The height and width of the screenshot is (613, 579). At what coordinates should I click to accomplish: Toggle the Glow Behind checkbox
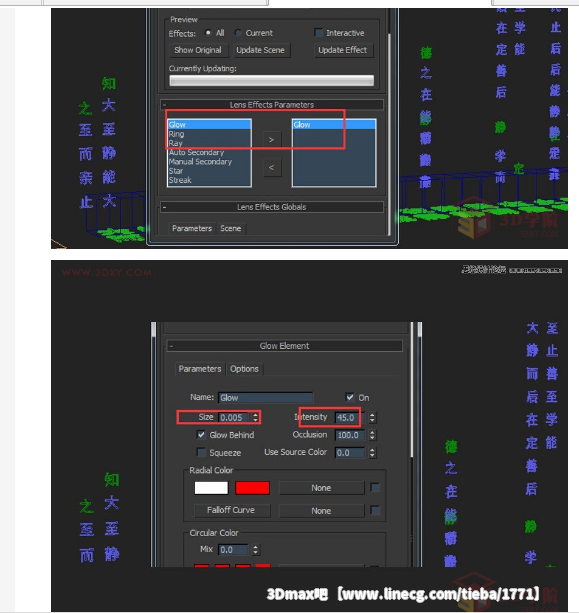point(201,435)
